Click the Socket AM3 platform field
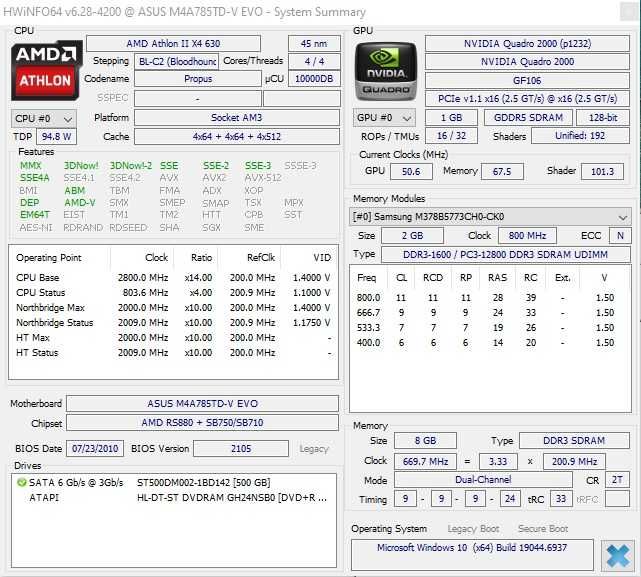Image resolution: width=641 pixels, height=577 pixels. (x=237, y=118)
